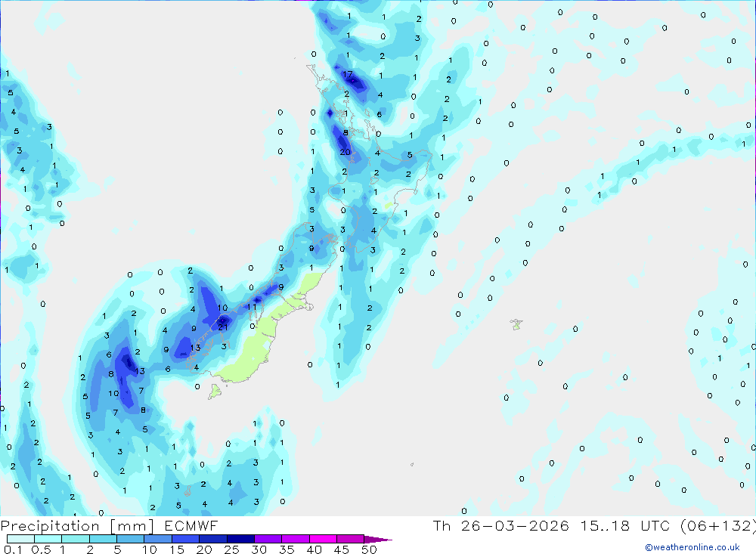Click the 25–30 mm legend color swatch
756x554 pixels.
(240, 539)
